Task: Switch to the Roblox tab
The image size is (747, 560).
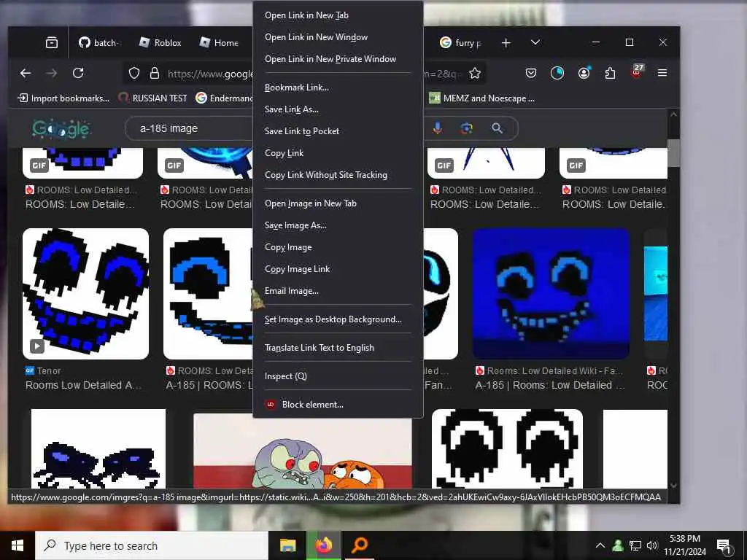Action: coord(160,43)
